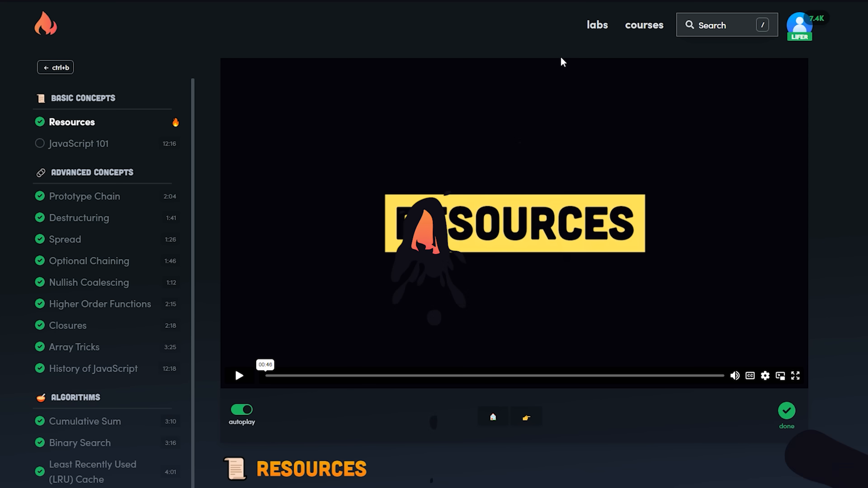
Task: Click the bowl icon beside Algorithms
Action: pyautogui.click(x=41, y=398)
